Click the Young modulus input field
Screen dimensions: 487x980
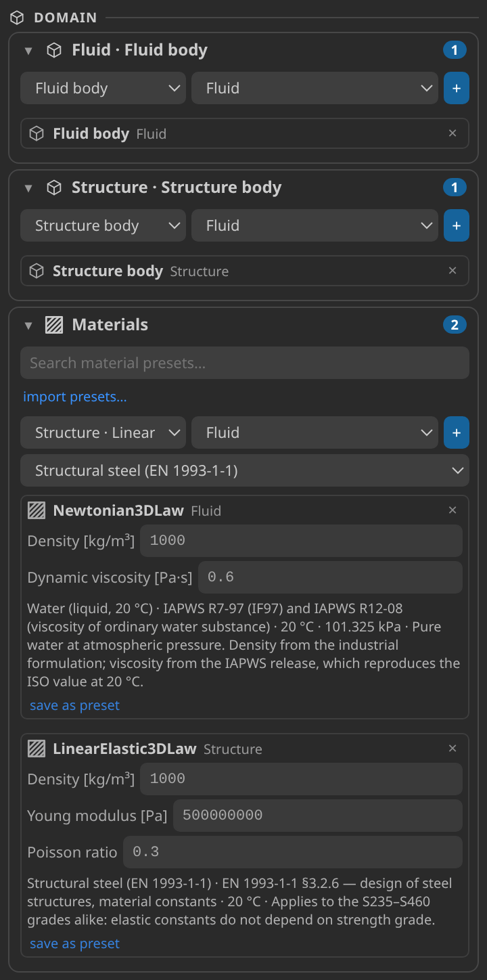pyautogui.click(x=318, y=816)
